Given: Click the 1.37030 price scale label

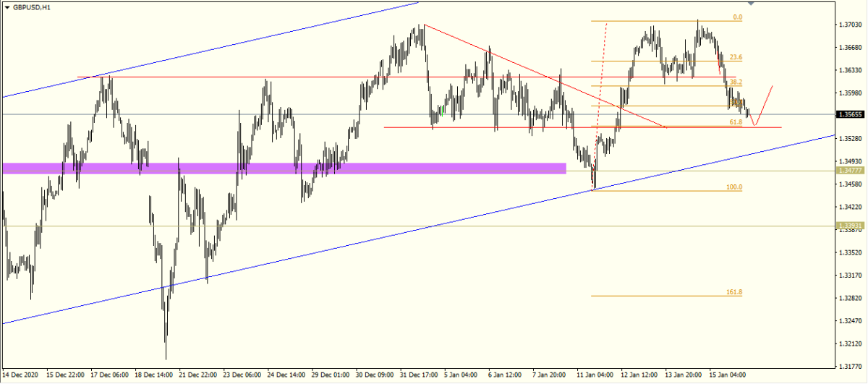Looking at the screenshot, I should pyautogui.click(x=851, y=25).
